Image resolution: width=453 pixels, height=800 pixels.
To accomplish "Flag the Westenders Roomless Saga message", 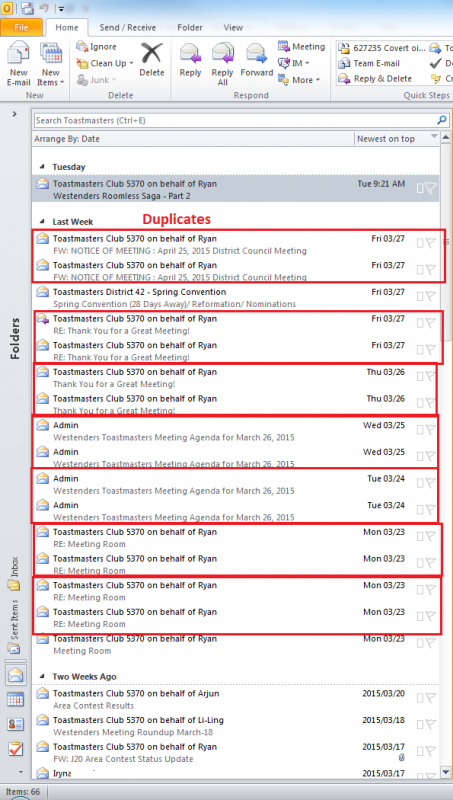I will pyautogui.click(x=432, y=188).
